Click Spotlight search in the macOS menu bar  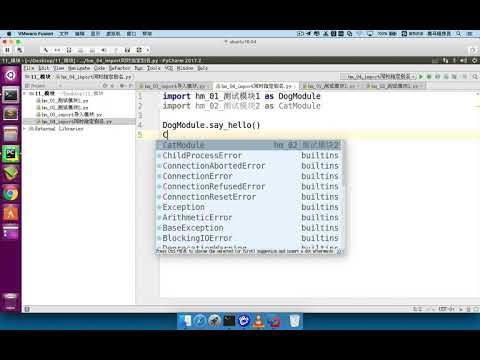(x=459, y=34)
